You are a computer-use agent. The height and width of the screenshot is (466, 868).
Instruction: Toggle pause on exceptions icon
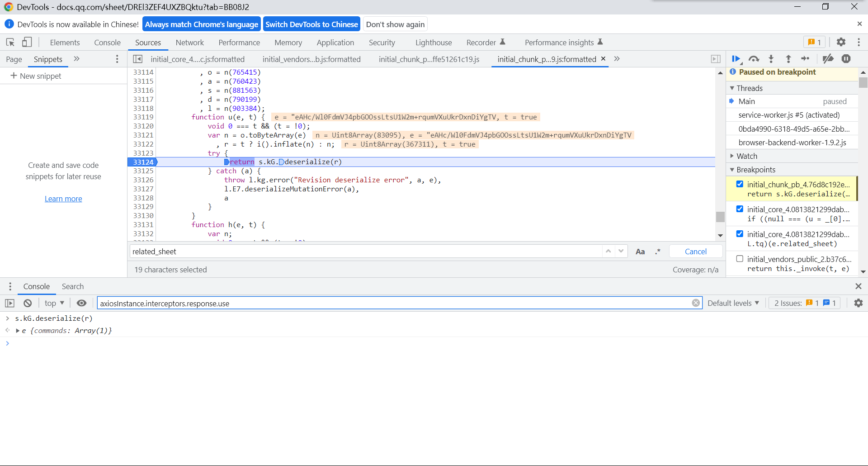click(x=846, y=59)
